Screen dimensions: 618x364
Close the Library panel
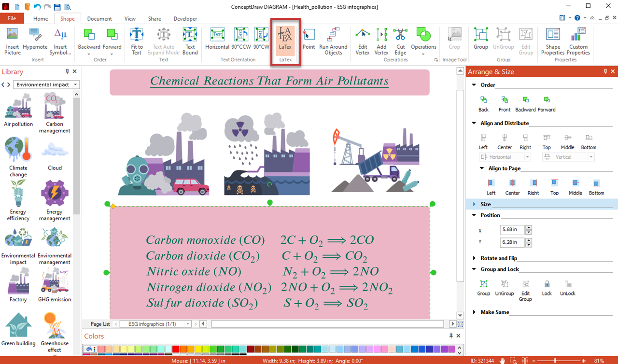[x=75, y=71]
